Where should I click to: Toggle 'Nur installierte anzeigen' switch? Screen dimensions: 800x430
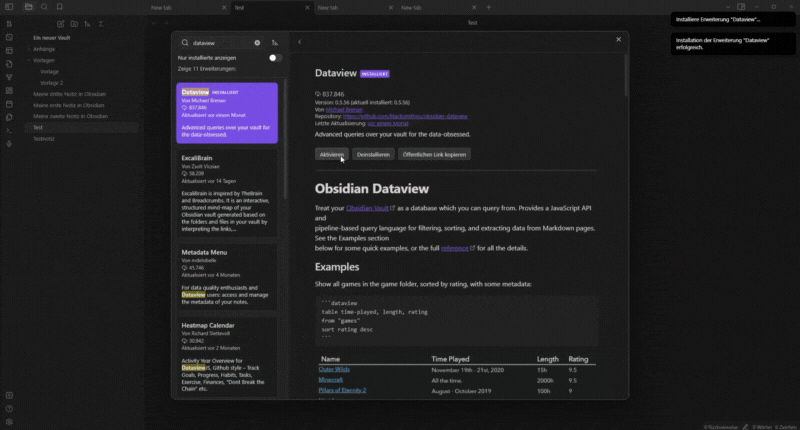(275, 58)
